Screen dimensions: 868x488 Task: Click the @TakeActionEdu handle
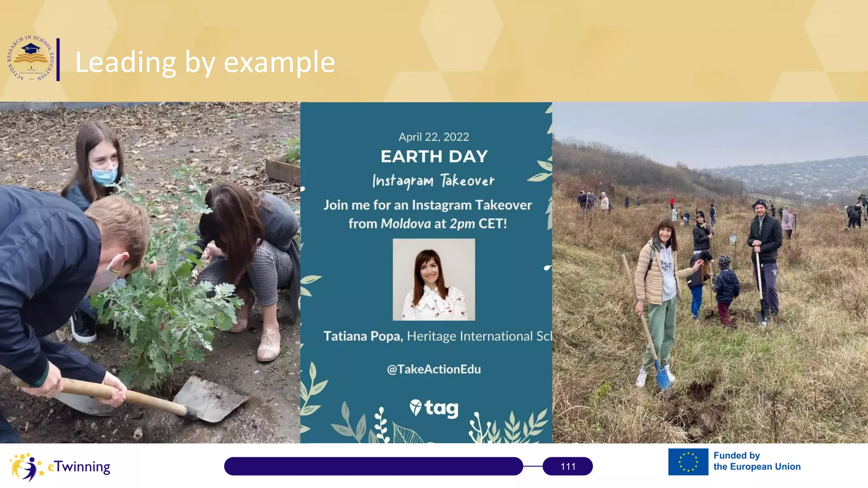click(x=434, y=369)
